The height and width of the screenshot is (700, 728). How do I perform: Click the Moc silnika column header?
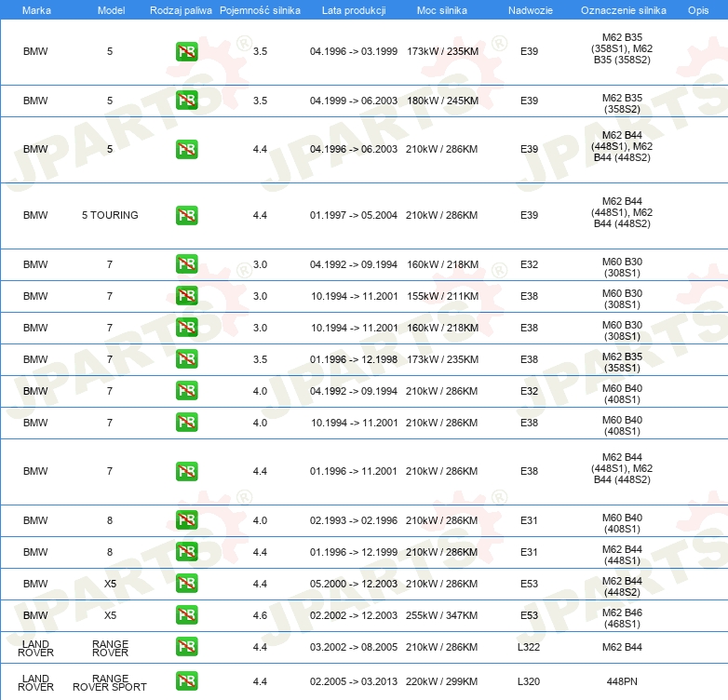441,9
